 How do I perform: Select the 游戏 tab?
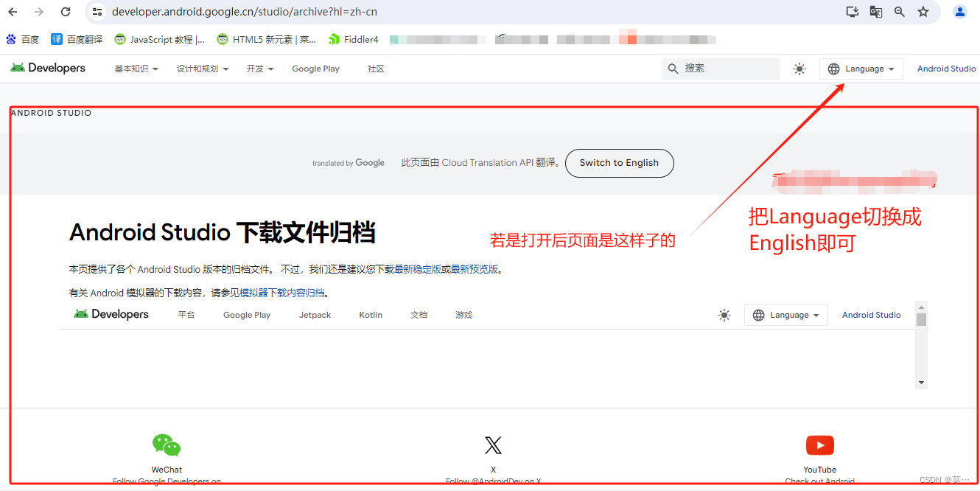coord(463,315)
